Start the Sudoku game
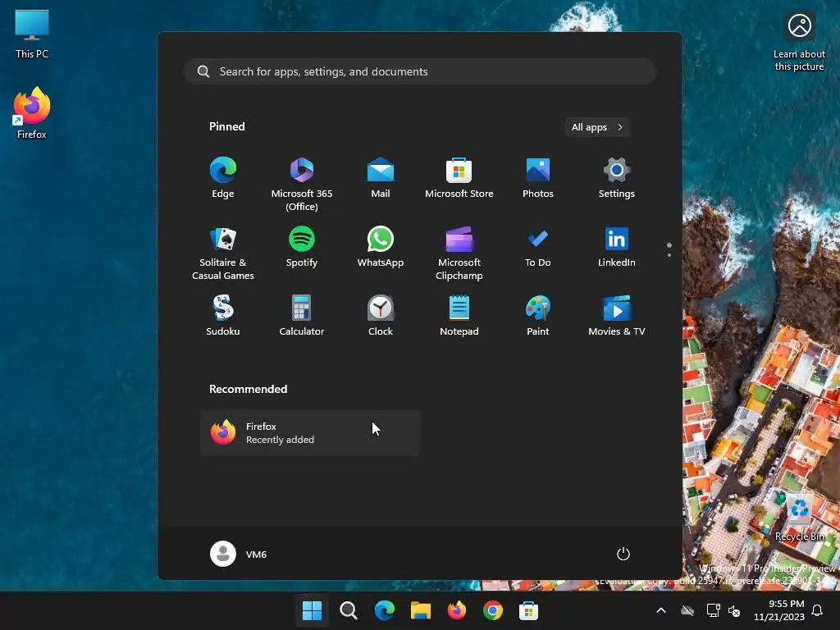Viewport: 840px width, 630px height. click(x=223, y=316)
